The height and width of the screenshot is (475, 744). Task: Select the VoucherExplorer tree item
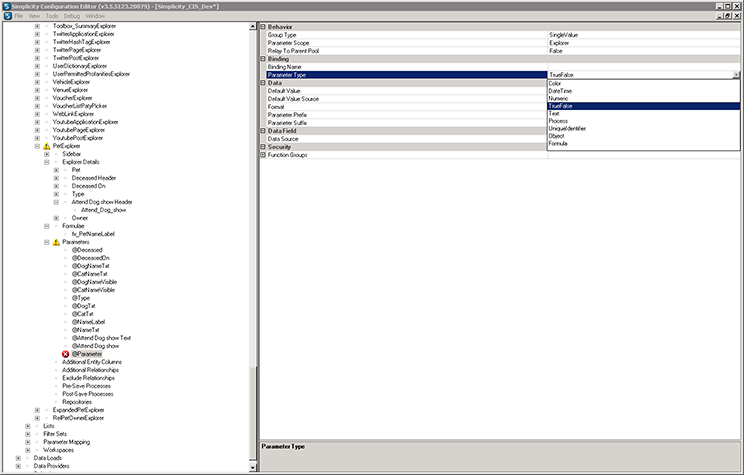[72, 98]
